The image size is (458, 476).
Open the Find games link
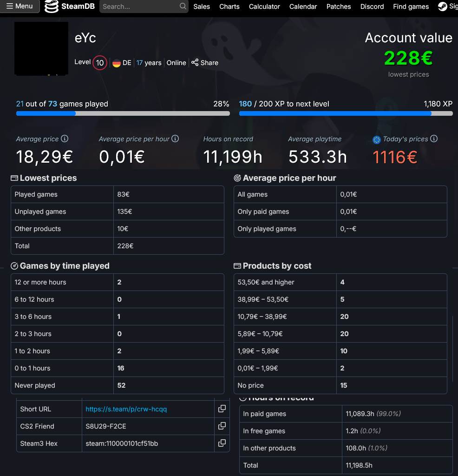(411, 7)
